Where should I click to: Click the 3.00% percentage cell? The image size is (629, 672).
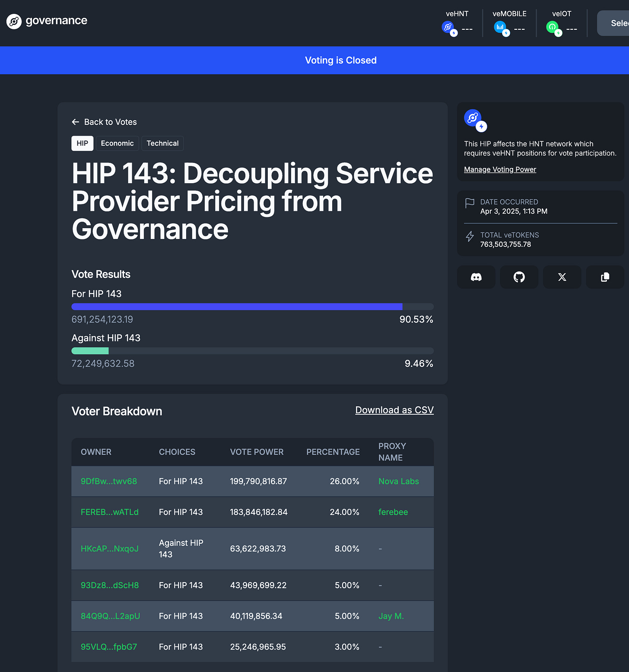pyautogui.click(x=347, y=647)
